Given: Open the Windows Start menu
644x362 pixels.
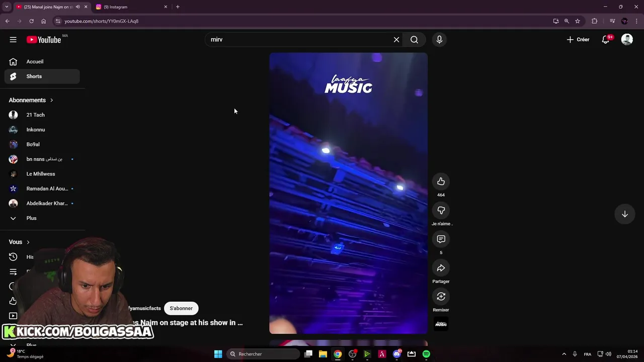Looking at the screenshot, I should [x=218, y=354].
